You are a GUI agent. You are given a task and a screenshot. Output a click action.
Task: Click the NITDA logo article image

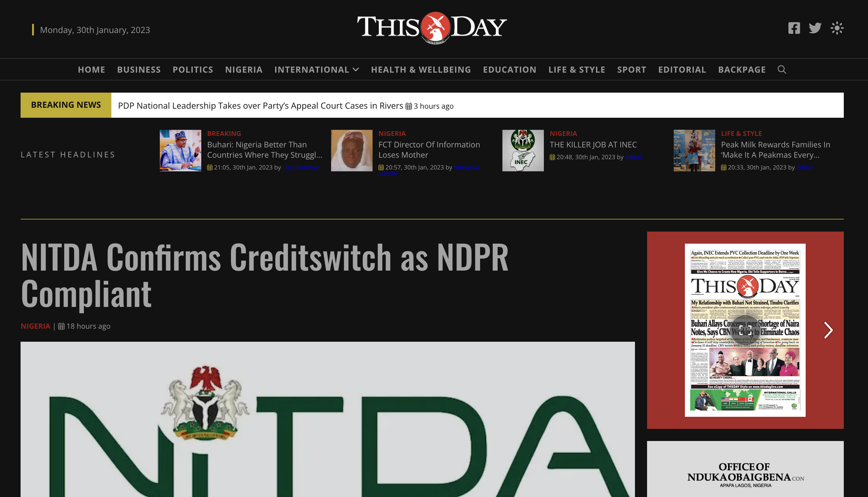point(328,419)
